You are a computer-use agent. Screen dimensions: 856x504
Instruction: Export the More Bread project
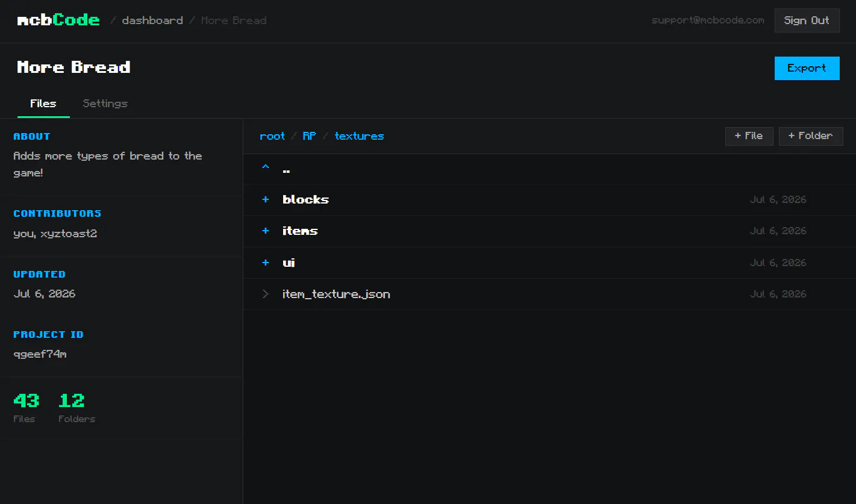[x=807, y=68]
